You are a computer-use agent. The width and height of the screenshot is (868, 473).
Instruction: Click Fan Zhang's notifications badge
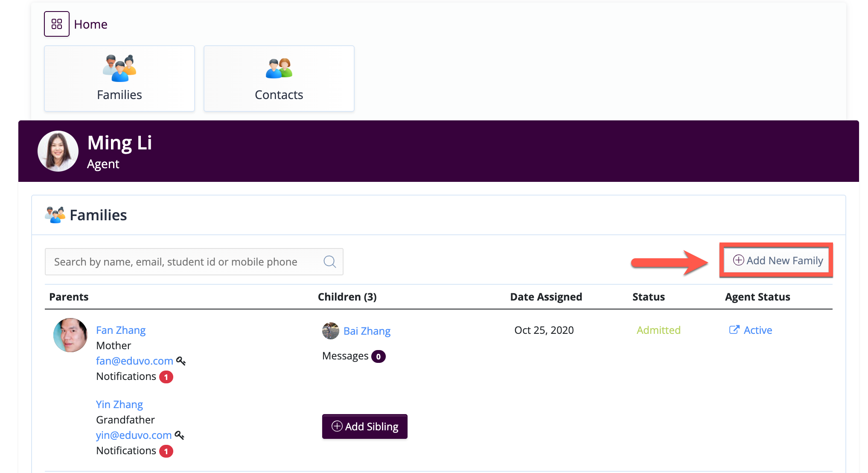pyautogui.click(x=166, y=377)
